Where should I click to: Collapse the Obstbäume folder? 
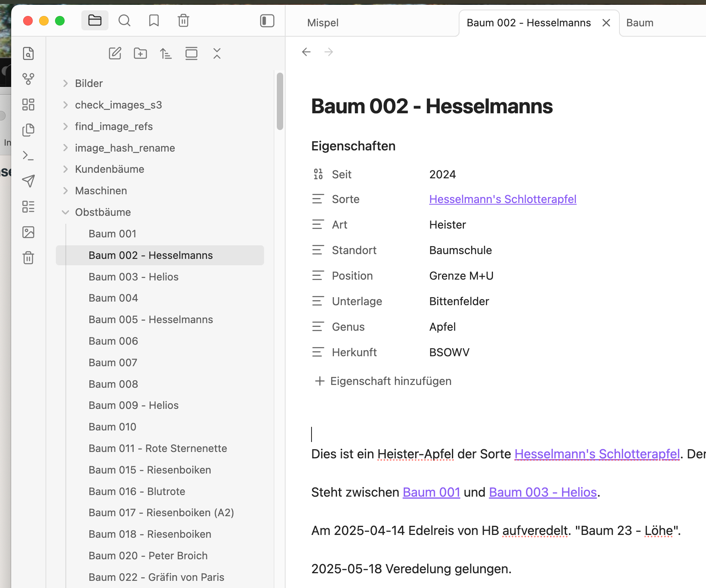[x=65, y=212]
